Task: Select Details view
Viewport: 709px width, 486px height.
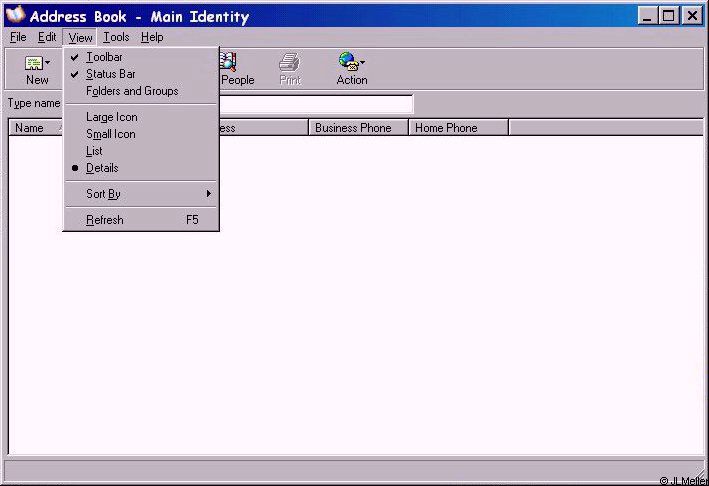Action: tap(141, 168)
